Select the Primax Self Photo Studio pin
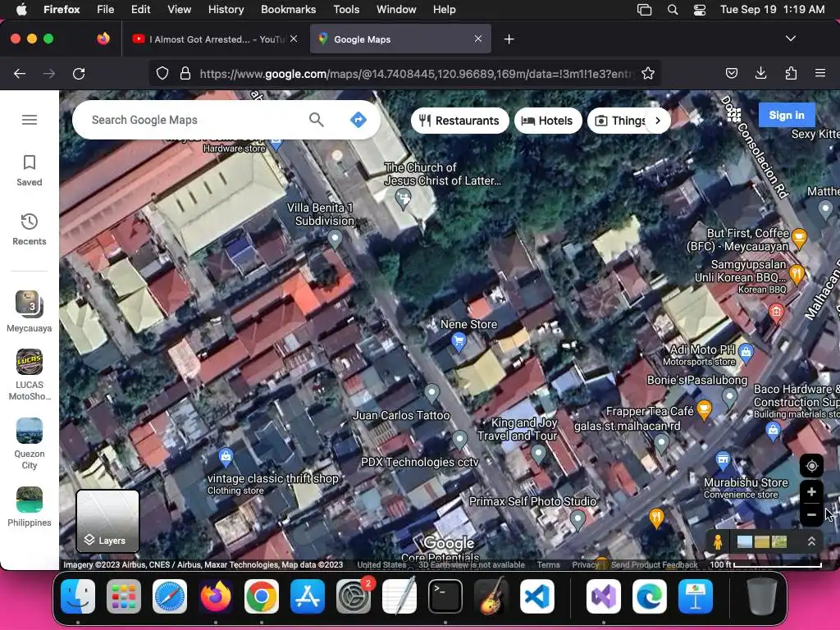This screenshot has height=630, width=840. 577,518
